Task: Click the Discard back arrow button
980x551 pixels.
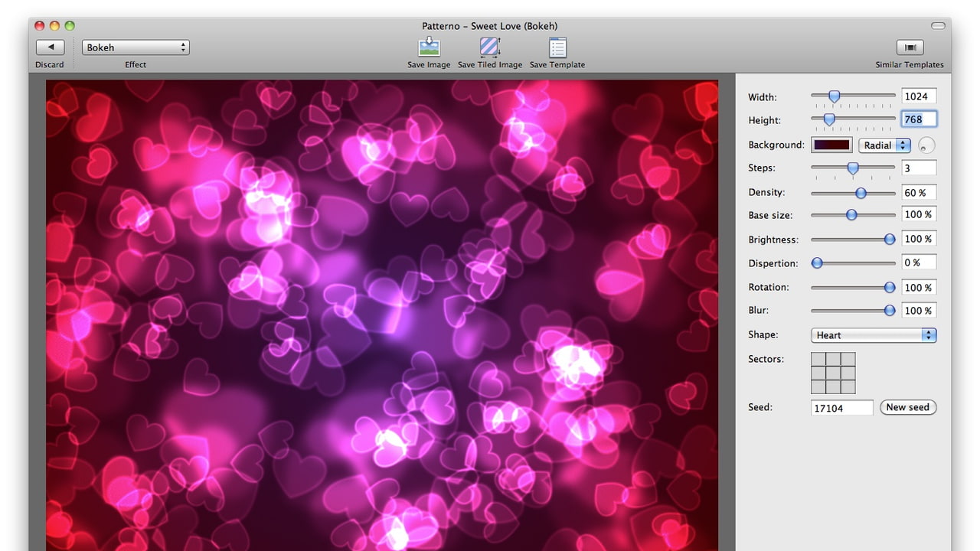Action: coord(51,47)
